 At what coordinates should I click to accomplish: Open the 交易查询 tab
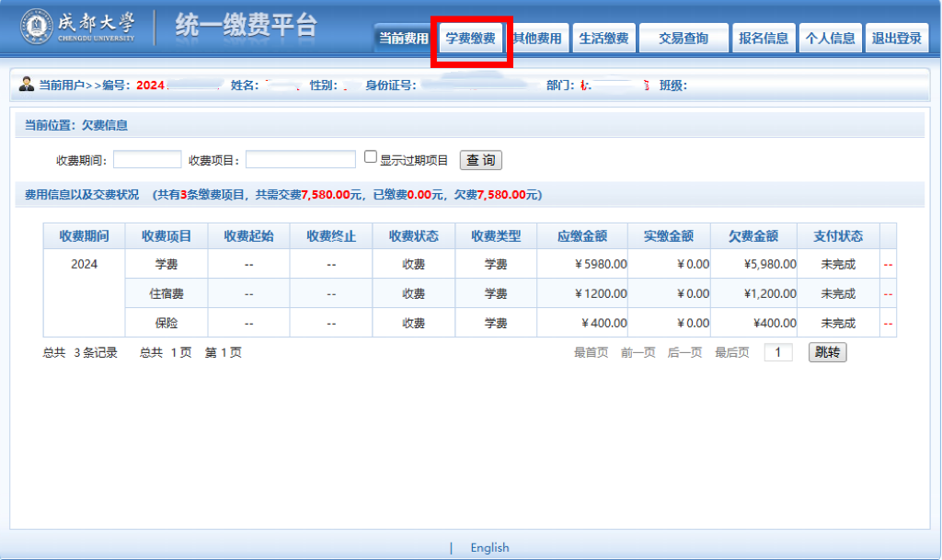684,39
